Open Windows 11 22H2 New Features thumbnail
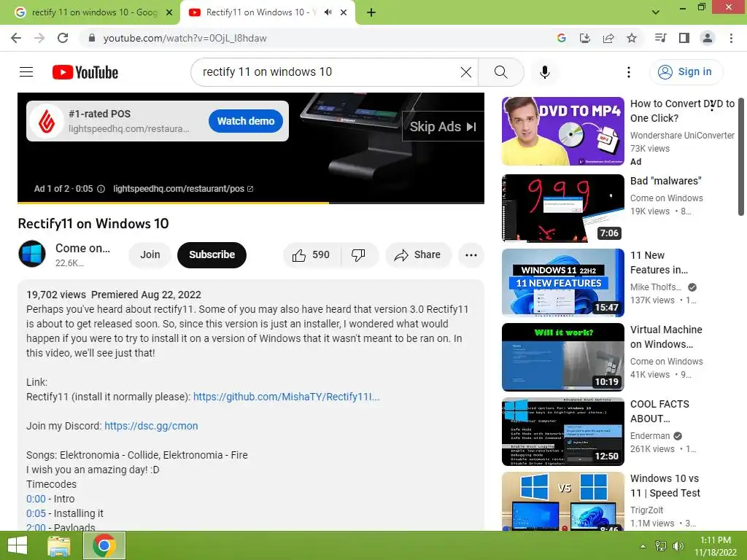The image size is (747, 560). tap(562, 283)
